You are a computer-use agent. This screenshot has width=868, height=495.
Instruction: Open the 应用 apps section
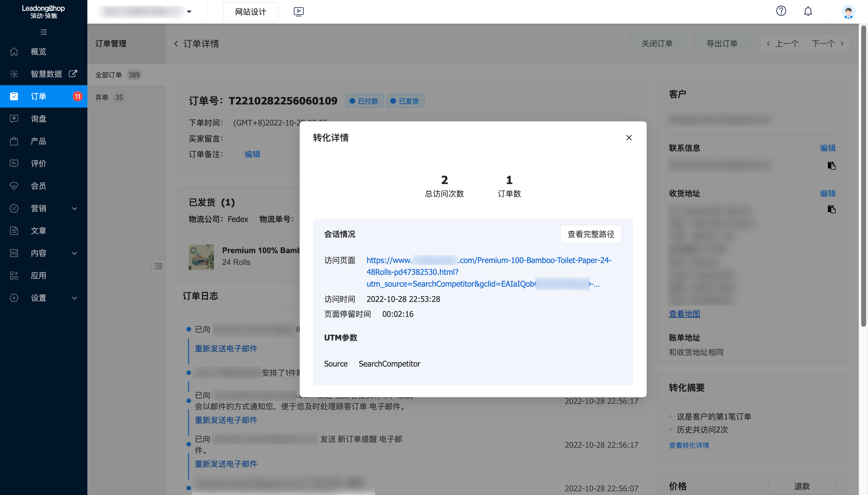click(x=39, y=276)
